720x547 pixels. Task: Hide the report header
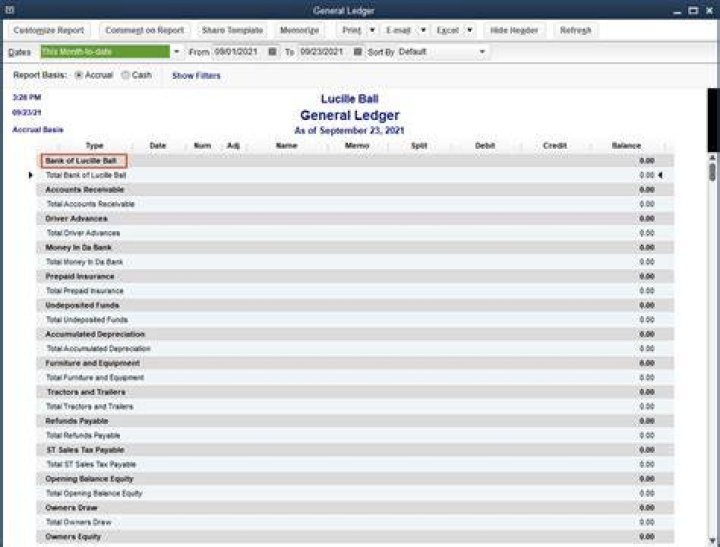click(514, 30)
